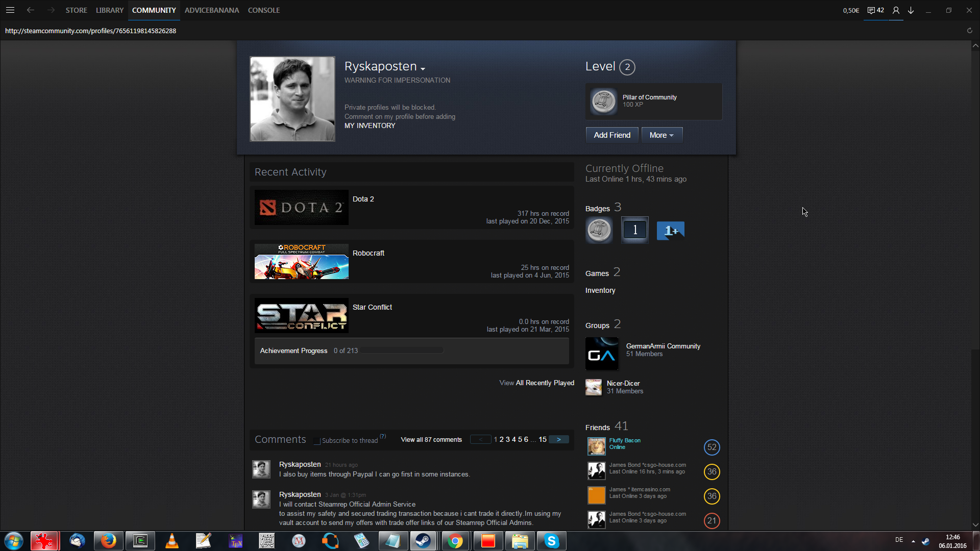
Task: Open the hamburger menu icon
Action: click(10, 10)
